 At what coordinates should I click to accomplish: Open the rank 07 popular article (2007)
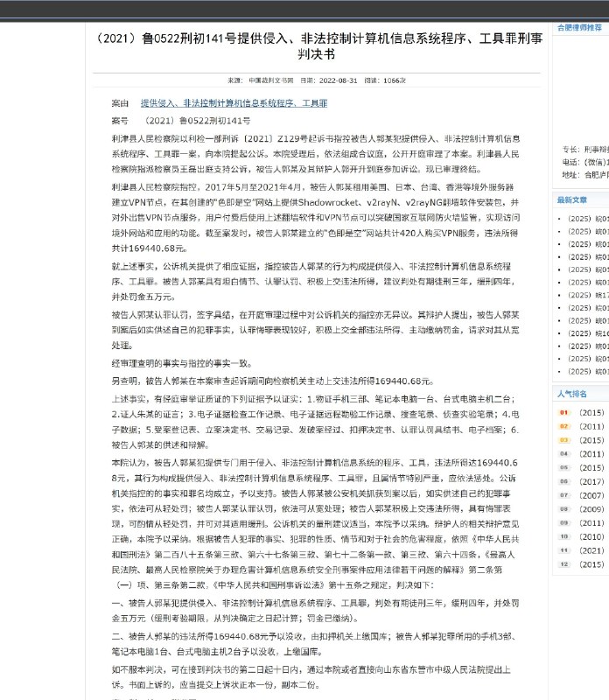(591, 495)
